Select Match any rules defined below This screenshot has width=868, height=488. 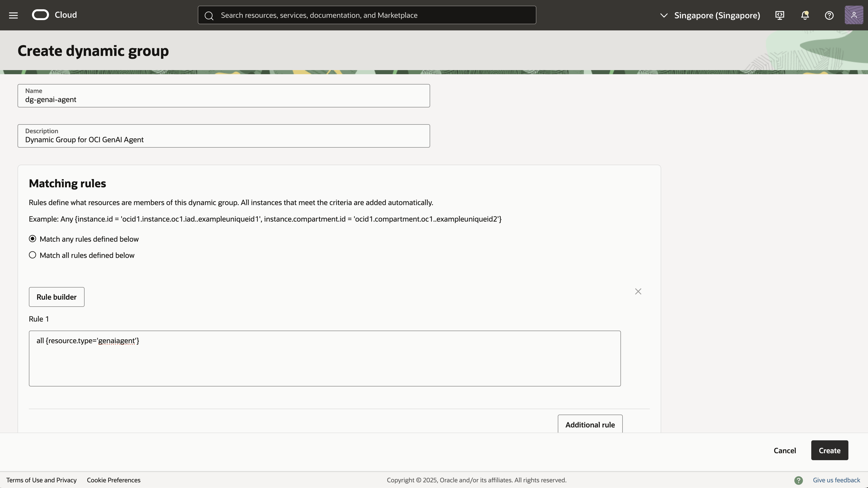pyautogui.click(x=32, y=239)
